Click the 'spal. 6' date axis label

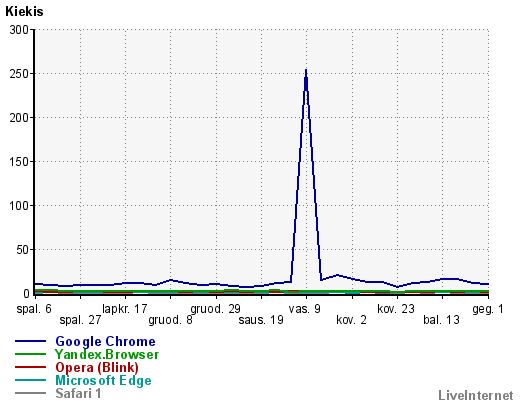point(34,309)
